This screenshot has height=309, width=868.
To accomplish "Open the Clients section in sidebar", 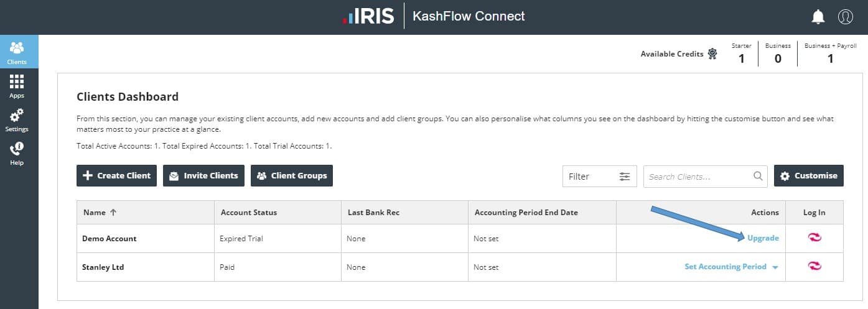I will (x=17, y=52).
